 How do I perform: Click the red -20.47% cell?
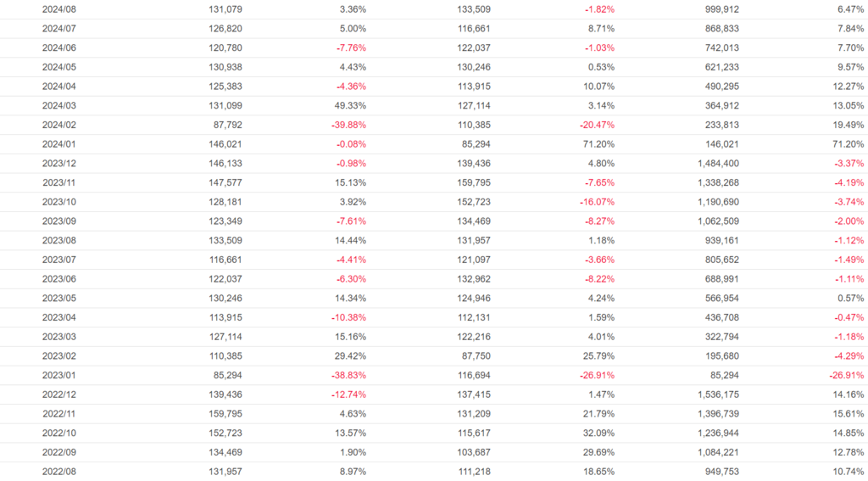coord(593,125)
